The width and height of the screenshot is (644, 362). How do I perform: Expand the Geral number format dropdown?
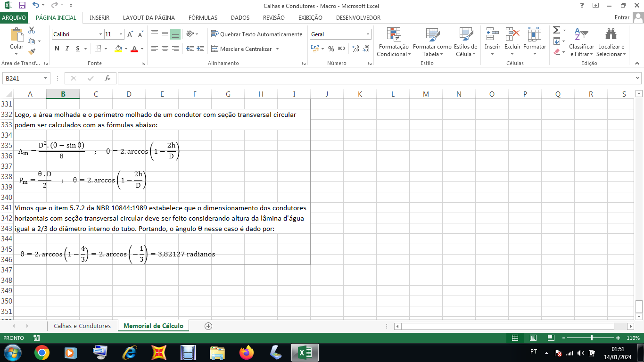pyautogui.click(x=368, y=34)
